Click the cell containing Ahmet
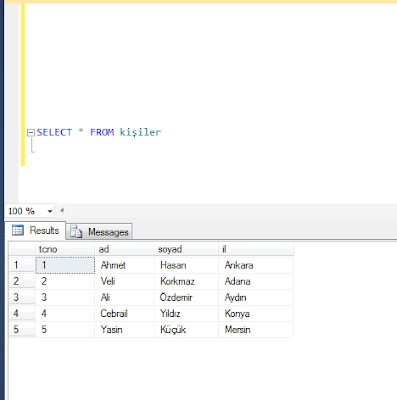The width and height of the screenshot is (397, 400). pos(124,265)
